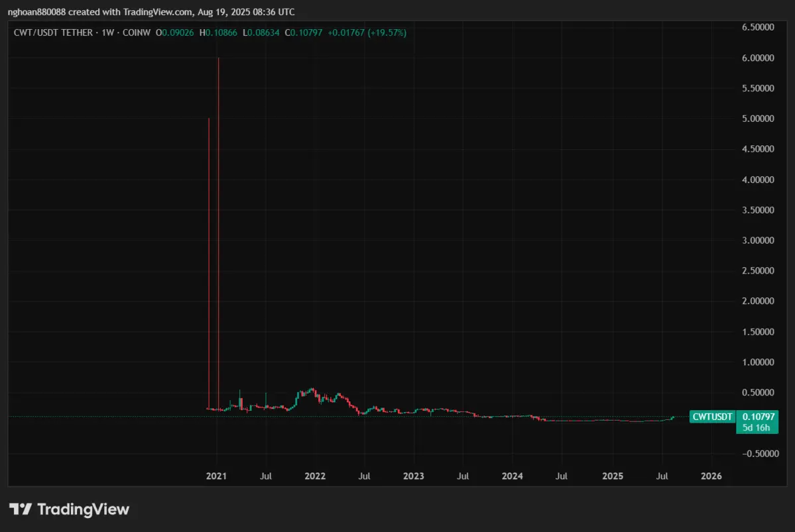
Task: Click the -0.50000 price scale label
Action: [755, 454]
